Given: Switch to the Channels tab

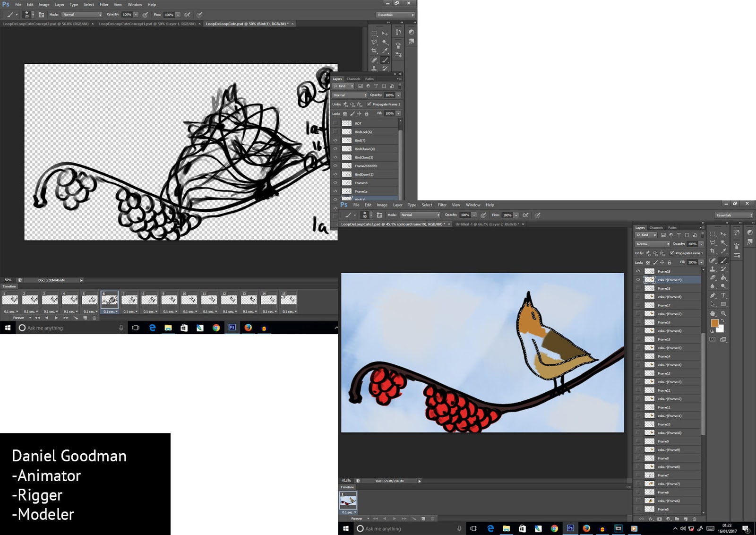Looking at the screenshot, I should (x=353, y=79).
